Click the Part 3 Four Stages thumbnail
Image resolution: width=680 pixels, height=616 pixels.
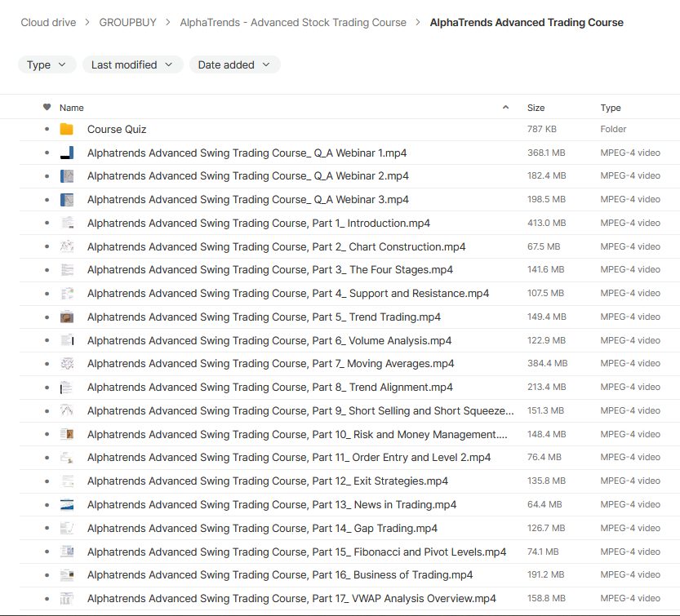point(66,269)
